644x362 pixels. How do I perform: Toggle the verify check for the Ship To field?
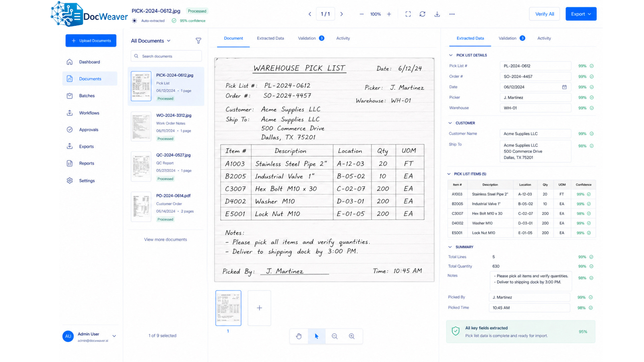pos(592,146)
